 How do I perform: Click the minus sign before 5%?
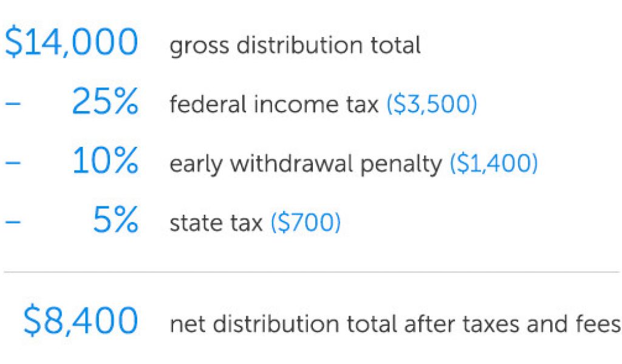click(13, 223)
